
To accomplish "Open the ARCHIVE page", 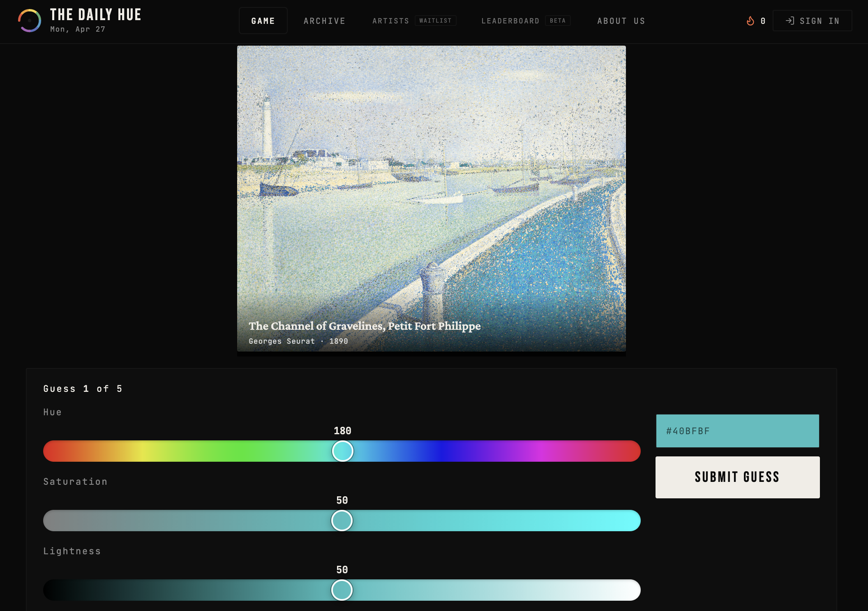I will 324,21.
